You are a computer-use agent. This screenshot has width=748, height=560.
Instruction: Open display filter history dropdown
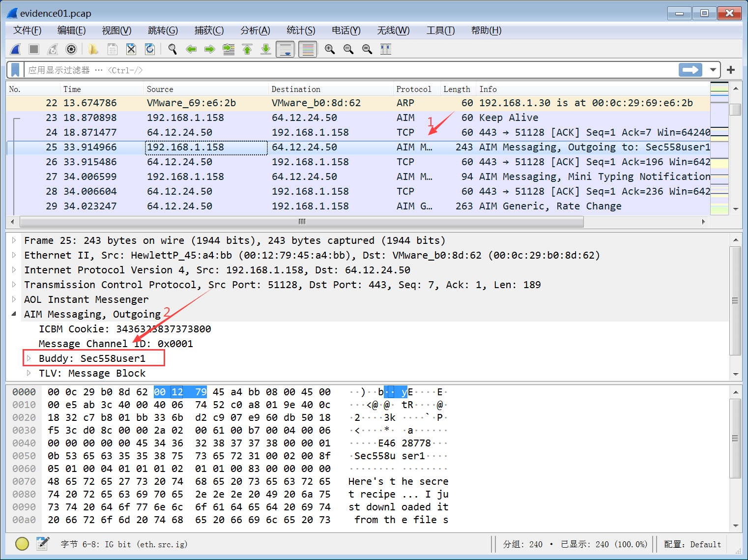(x=713, y=70)
